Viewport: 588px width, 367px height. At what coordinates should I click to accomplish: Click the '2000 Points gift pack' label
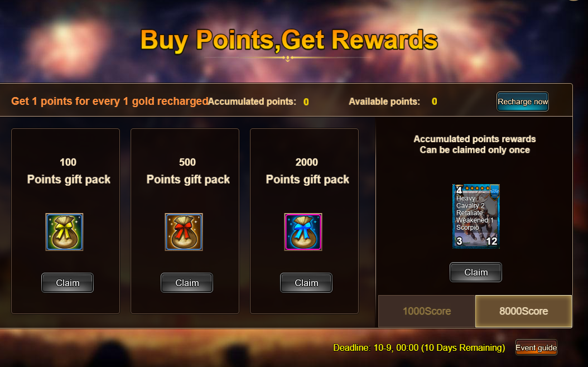307,171
